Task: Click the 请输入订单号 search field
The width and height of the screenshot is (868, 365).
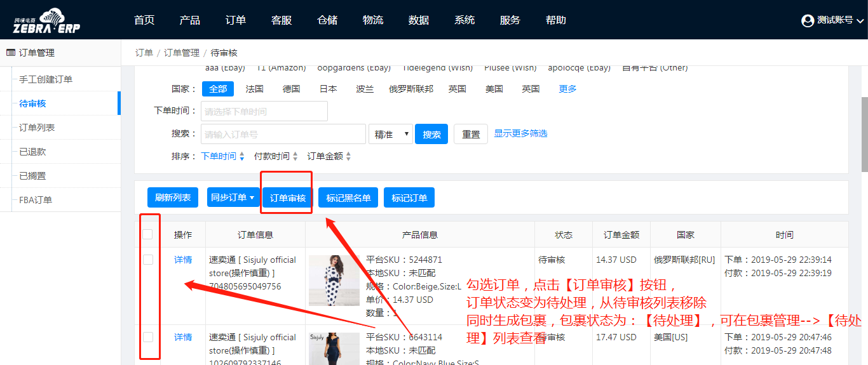Action: (283, 134)
